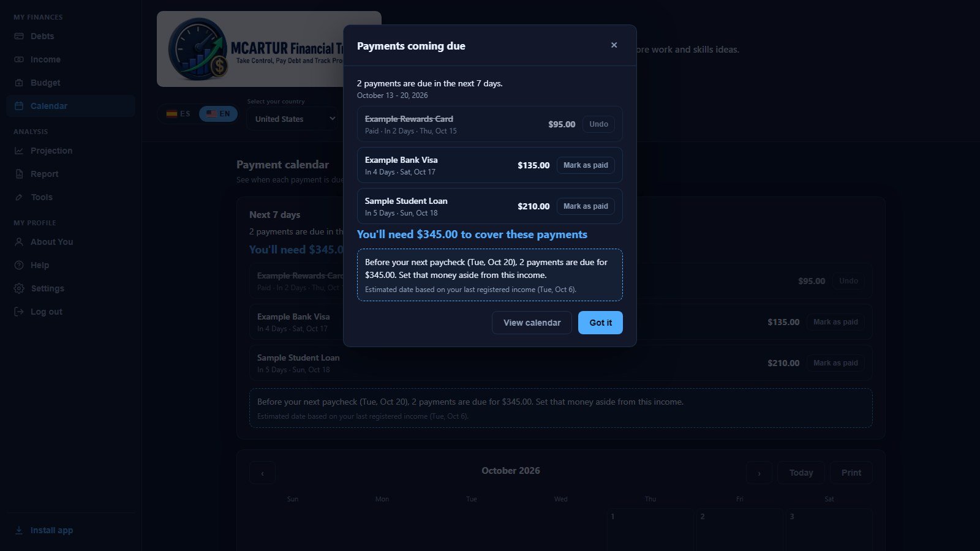Mark Example Bank Visa as paid in dialog
Image resolution: width=980 pixels, height=551 pixels.
[586, 165]
